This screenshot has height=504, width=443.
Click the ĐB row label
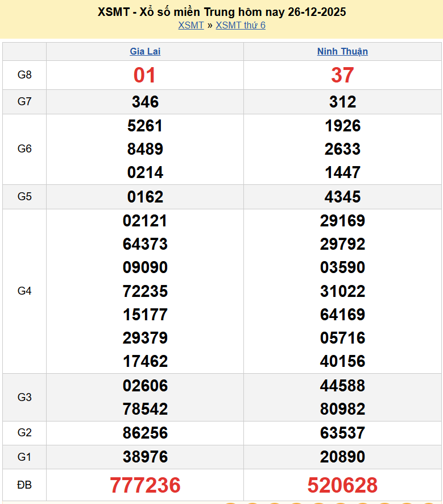coord(24,485)
